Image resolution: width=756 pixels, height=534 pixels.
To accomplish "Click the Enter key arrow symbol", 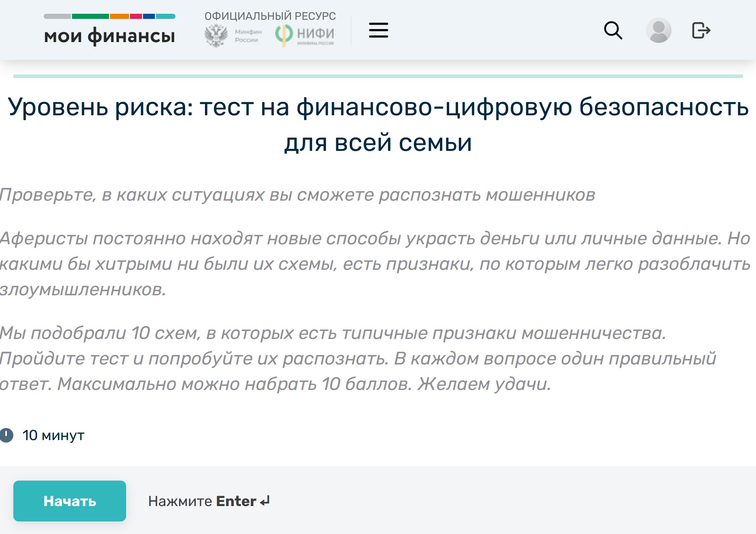I will pos(265,501).
